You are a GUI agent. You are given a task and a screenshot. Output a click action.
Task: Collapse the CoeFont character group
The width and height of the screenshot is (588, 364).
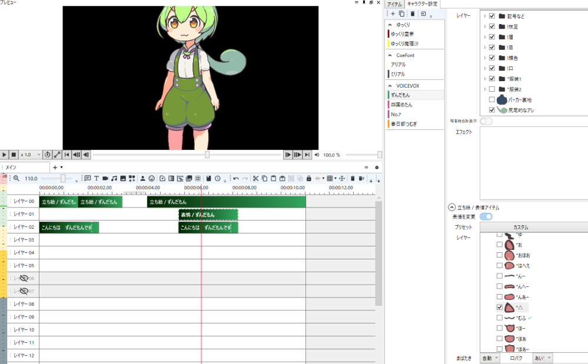[390, 55]
